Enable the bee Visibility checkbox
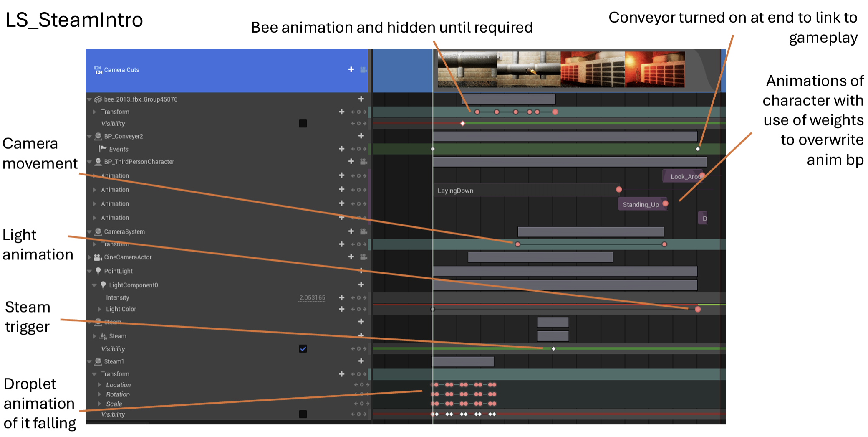 pyautogui.click(x=303, y=123)
